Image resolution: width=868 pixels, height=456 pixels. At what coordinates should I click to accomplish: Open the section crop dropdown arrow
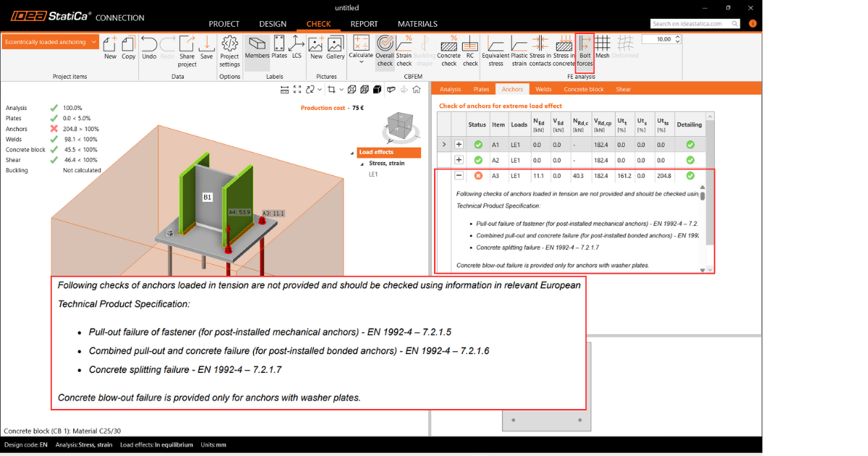(341, 90)
